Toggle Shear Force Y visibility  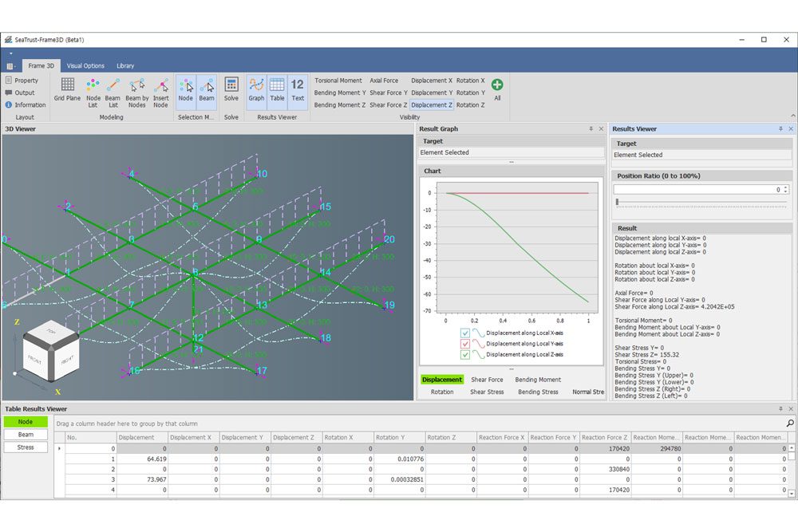389,93
